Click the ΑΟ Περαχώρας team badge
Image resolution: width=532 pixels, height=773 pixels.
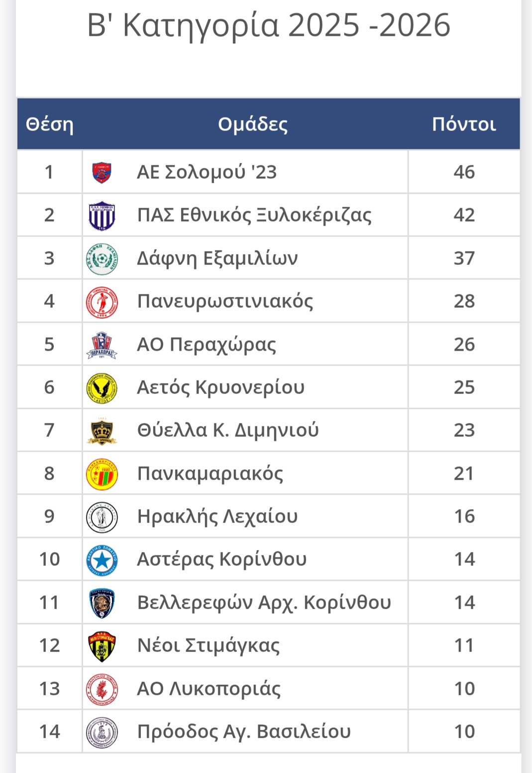[102, 345]
